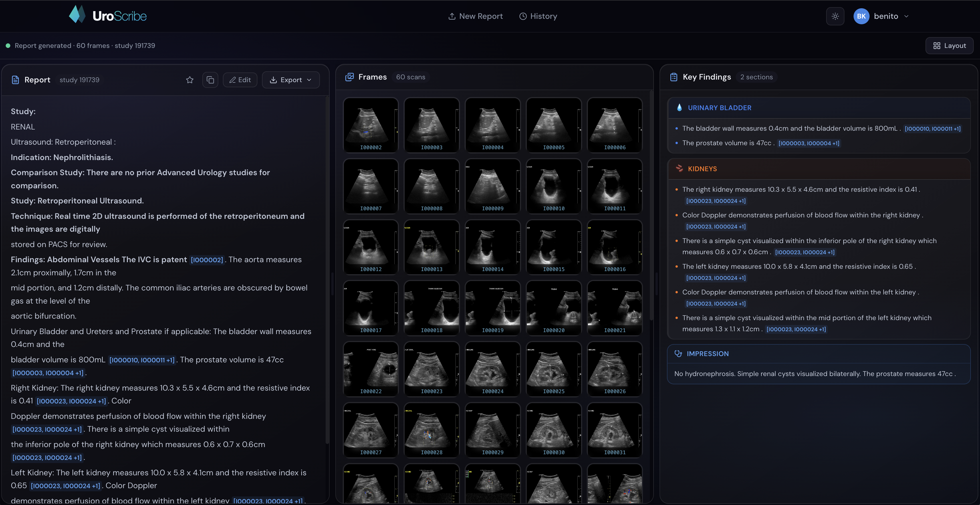This screenshot has height=505, width=980.
Task: Toggle light/dark theme sun icon
Action: pyautogui.click(x=835, y=16)
